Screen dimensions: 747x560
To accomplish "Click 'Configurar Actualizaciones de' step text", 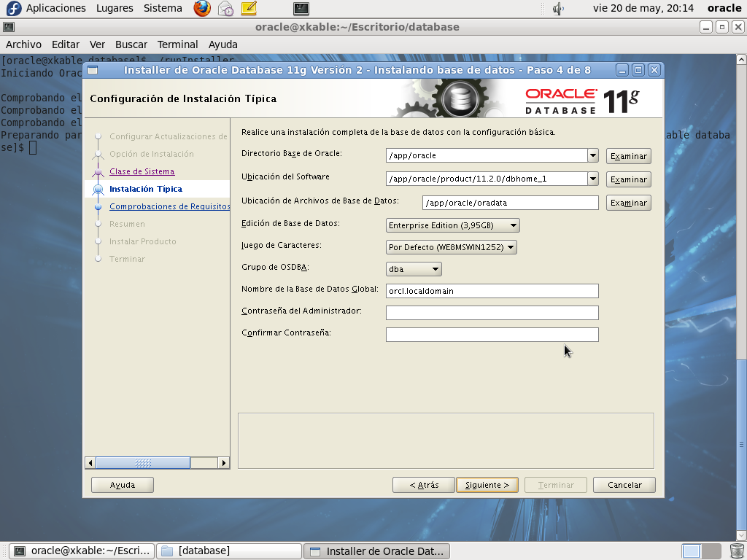I will pyautogui.click(x=169, y=136).
